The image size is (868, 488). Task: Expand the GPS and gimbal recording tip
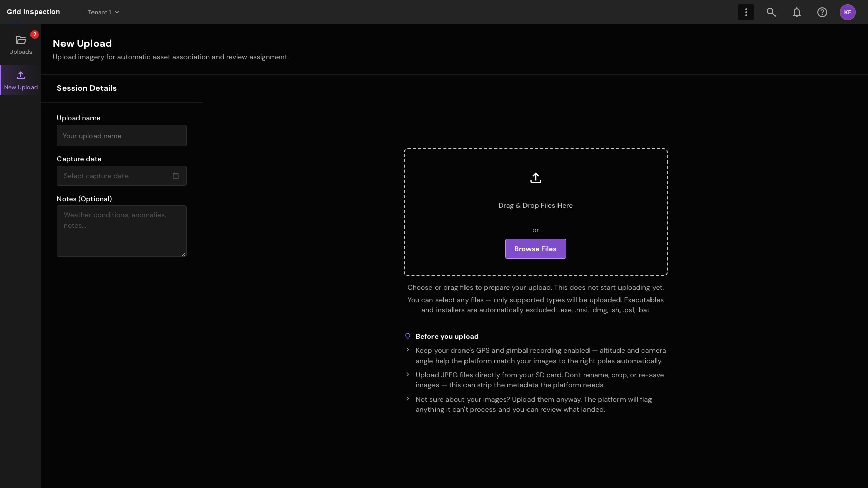click(x=407, y=350)
